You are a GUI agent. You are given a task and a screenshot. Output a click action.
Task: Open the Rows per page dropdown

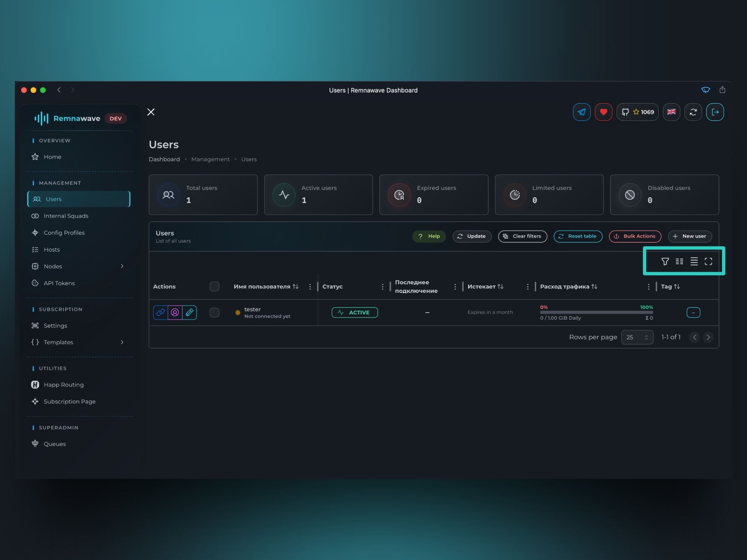[x=637, y=337]
